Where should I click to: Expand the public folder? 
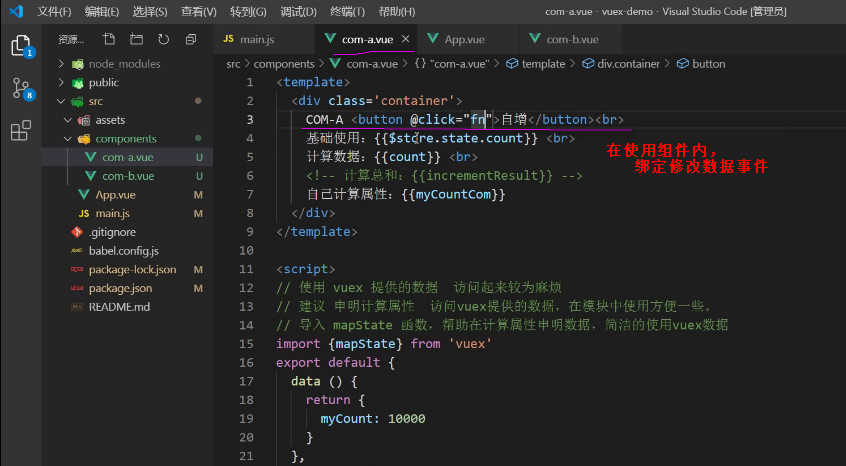tap(61, 83)
